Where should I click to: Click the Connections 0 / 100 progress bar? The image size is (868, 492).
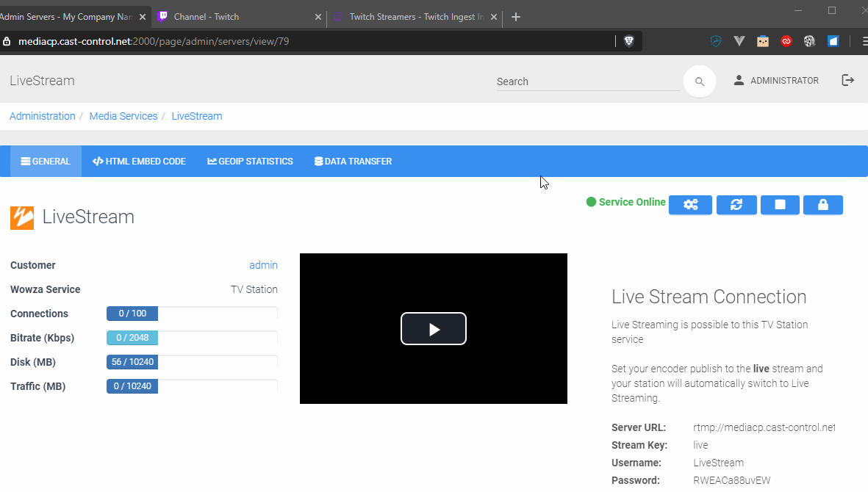(192, 314)
